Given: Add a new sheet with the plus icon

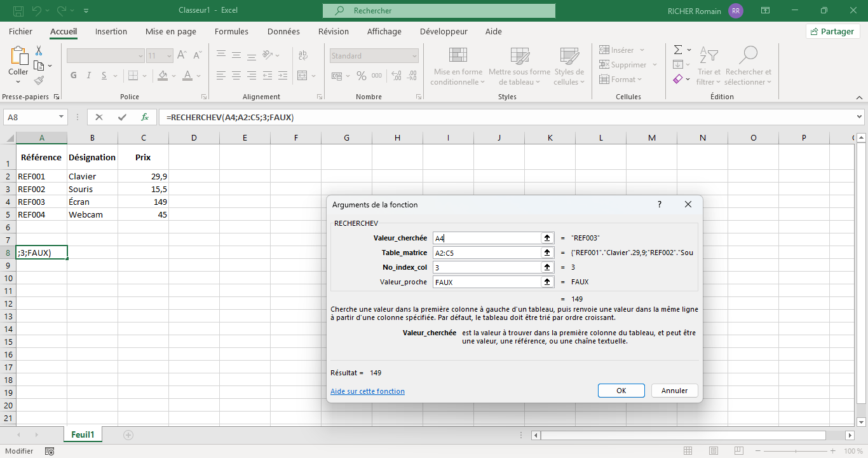Looking at the screenshot, I should (x=128, y=435).
